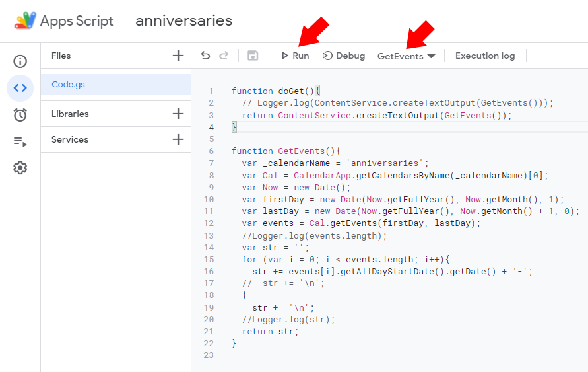The height and width of the screenshot is (372, 588).
Task: Click the 'var str' declaration on line 14
Action: point(276,247)
